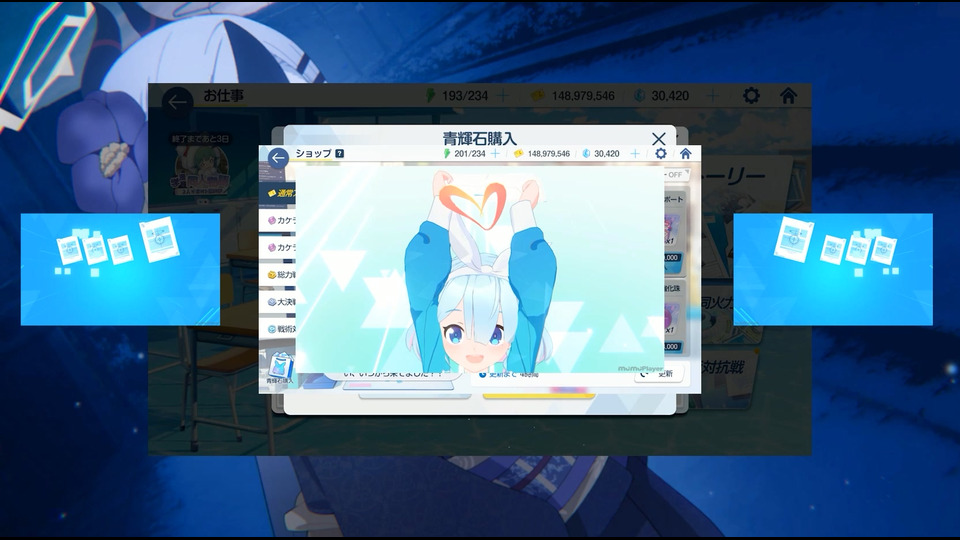This screenshot has width=960, height=540.
Task: Click the 30,420 pyroxene value in お仕事 bar
Action: point(670,96)
